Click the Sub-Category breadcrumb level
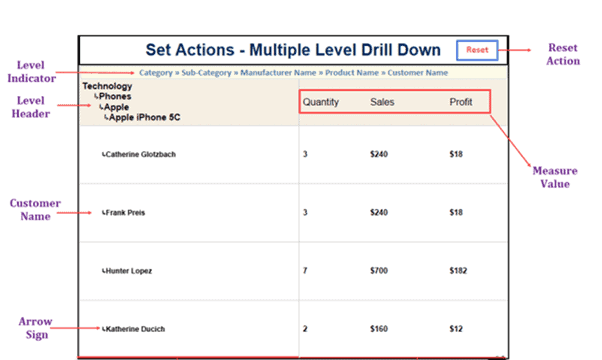Image resolution: width=602 pixels, height=360 pixels. 206,73
